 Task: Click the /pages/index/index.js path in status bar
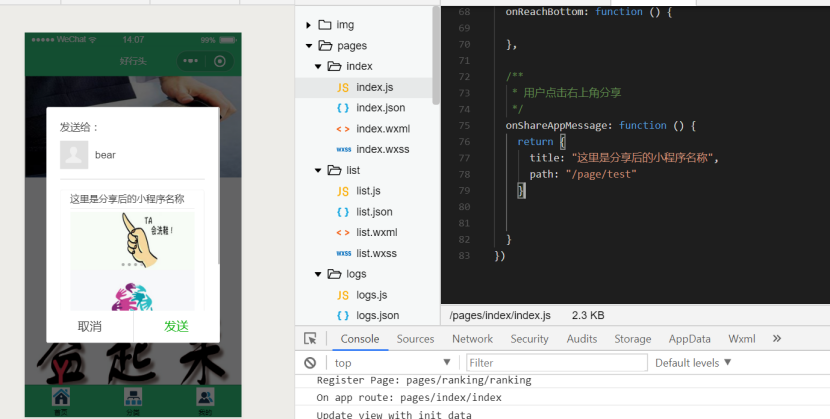(x=500, y=316)
